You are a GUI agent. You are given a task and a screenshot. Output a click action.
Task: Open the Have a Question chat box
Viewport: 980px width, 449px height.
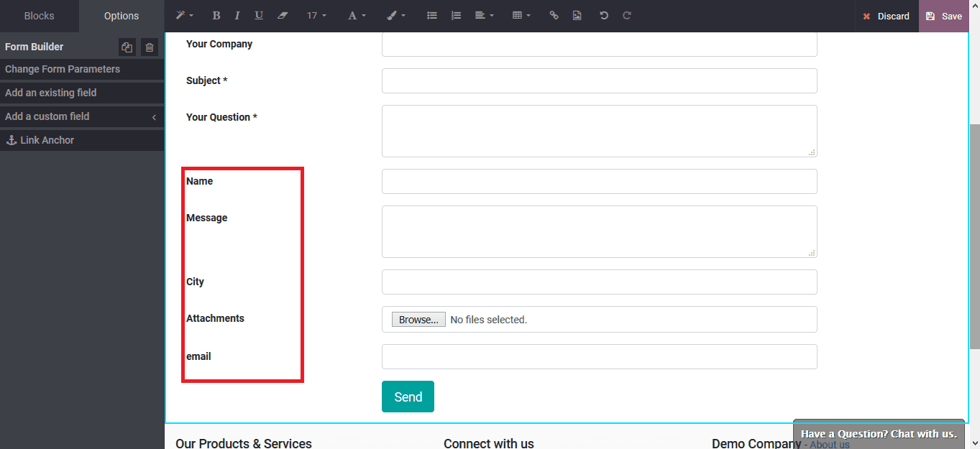pos(879,434)
